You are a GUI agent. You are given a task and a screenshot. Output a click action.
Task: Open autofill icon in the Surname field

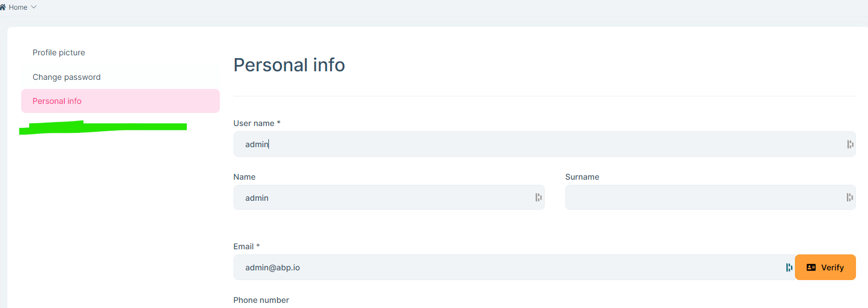click(x=850, y=197)
